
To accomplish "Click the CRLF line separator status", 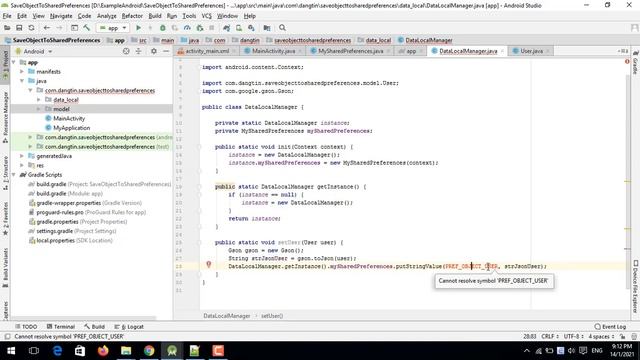I will point(550,336).
